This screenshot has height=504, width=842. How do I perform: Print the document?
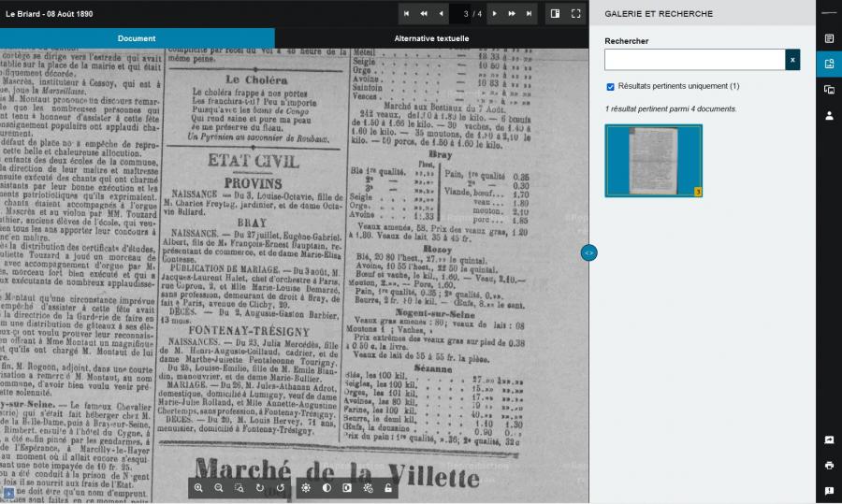pos(829,466)
